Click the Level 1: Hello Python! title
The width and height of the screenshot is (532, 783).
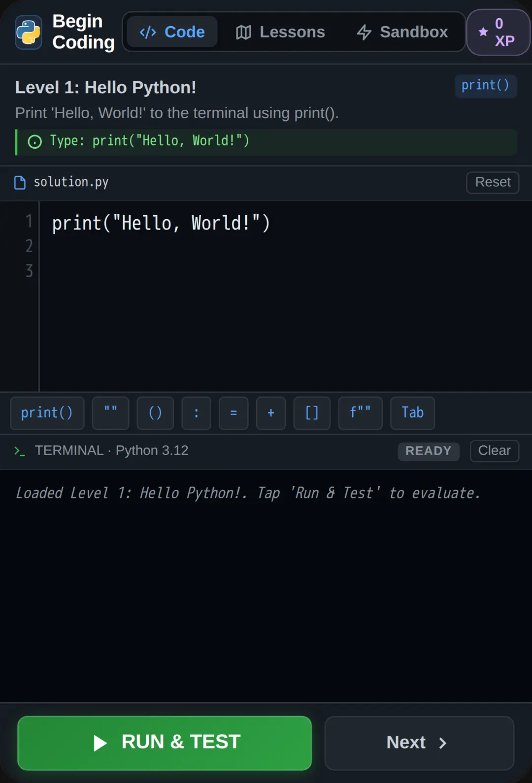[x=105, y=88]
